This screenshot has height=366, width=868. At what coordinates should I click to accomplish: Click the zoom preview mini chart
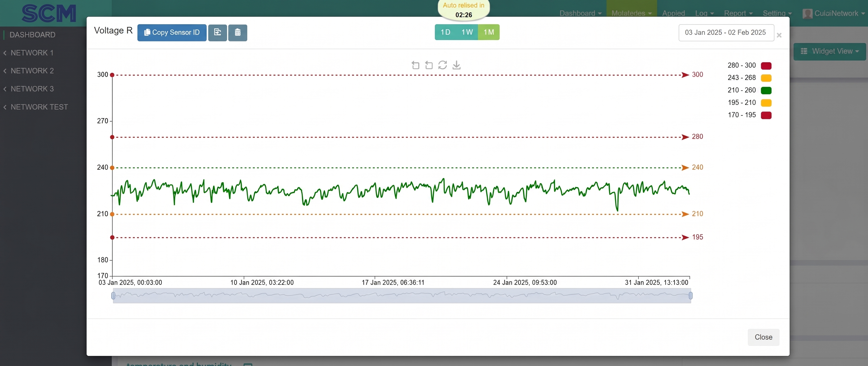[x=402, y=296]
